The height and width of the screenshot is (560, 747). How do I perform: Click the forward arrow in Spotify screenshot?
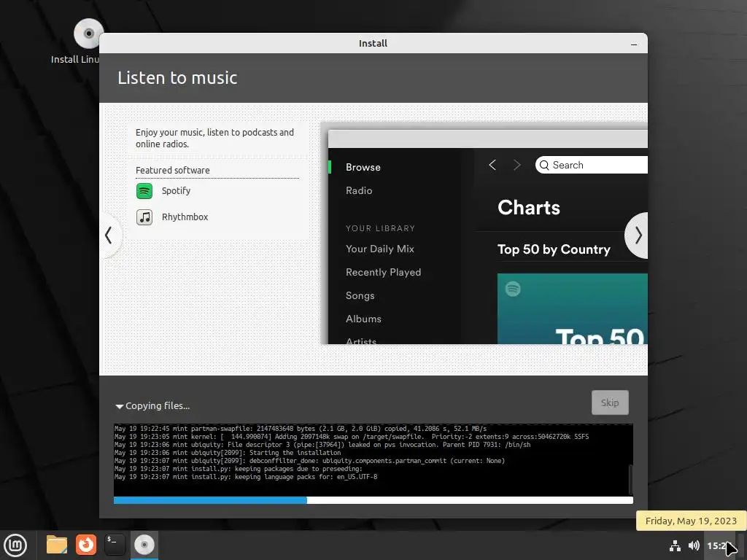pos(517,165)
